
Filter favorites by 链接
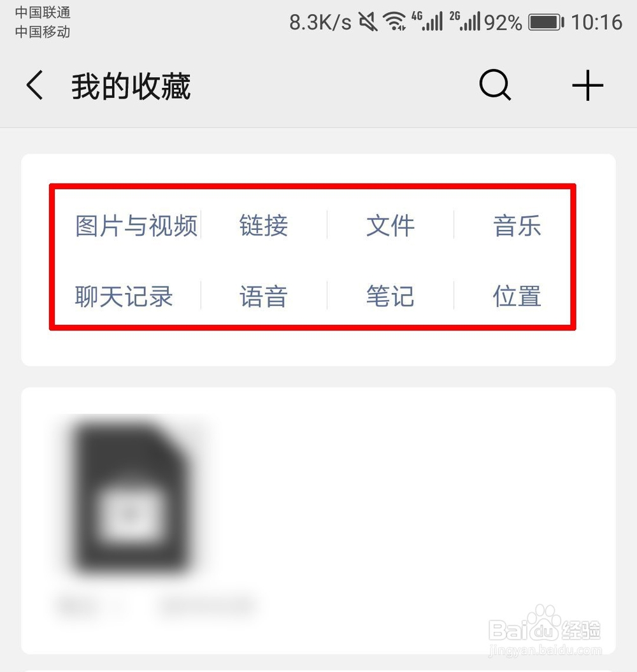pos(264,225)
